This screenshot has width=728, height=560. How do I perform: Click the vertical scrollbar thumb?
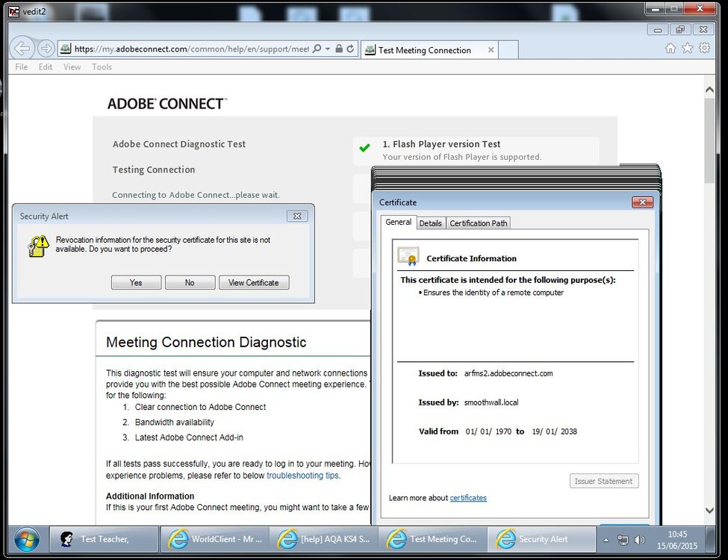[709, 140]
